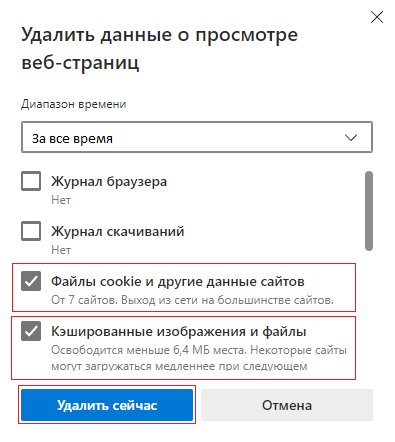Screen dimensions: 395x442
Task: Select the 'Журнал скачиваний' label text
Action: [x=118, y=231]
